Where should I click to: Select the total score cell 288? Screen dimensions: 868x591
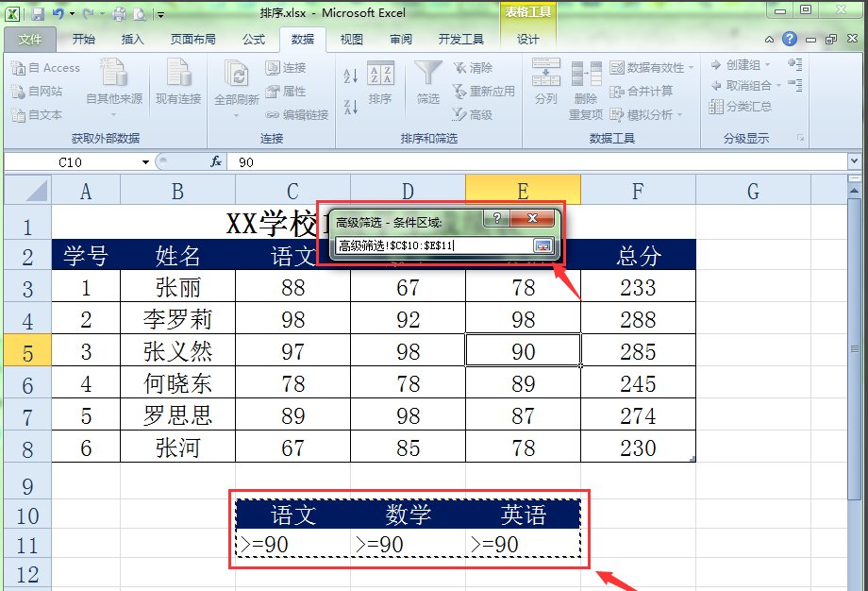coord(638,319)
